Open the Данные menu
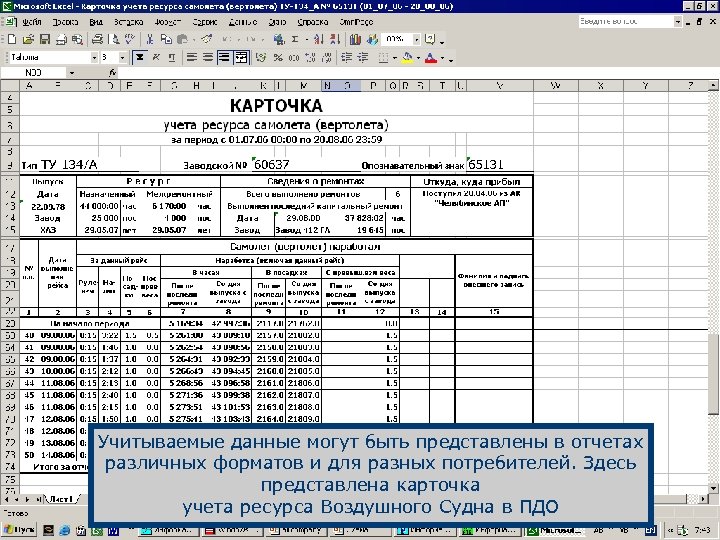This screenshot has height=540, width=720. [242, 22]
